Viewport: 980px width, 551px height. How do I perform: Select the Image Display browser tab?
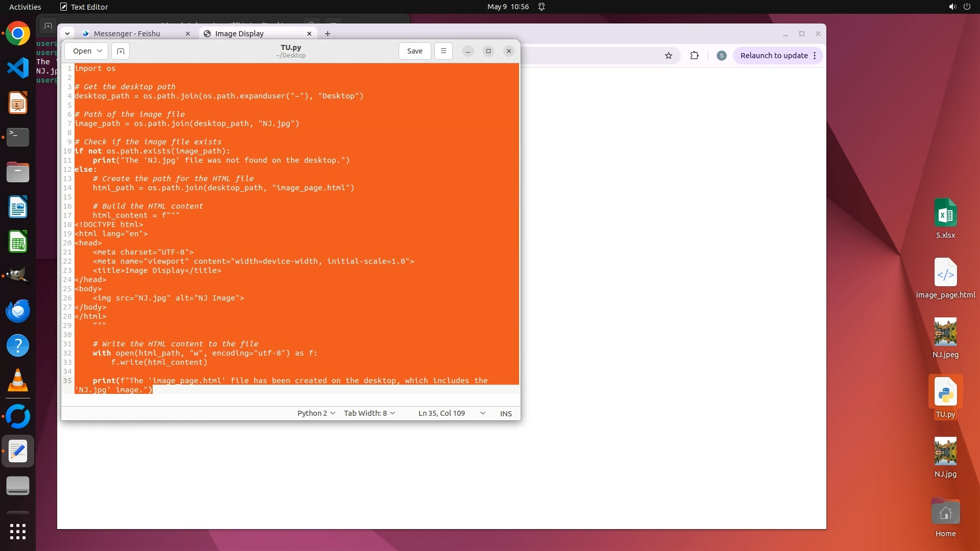point(239,34)
